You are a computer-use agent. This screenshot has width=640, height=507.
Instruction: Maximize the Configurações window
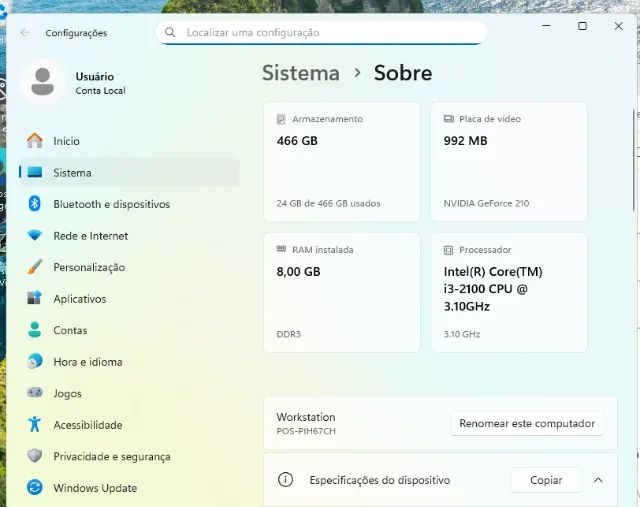tap(582, 26)
